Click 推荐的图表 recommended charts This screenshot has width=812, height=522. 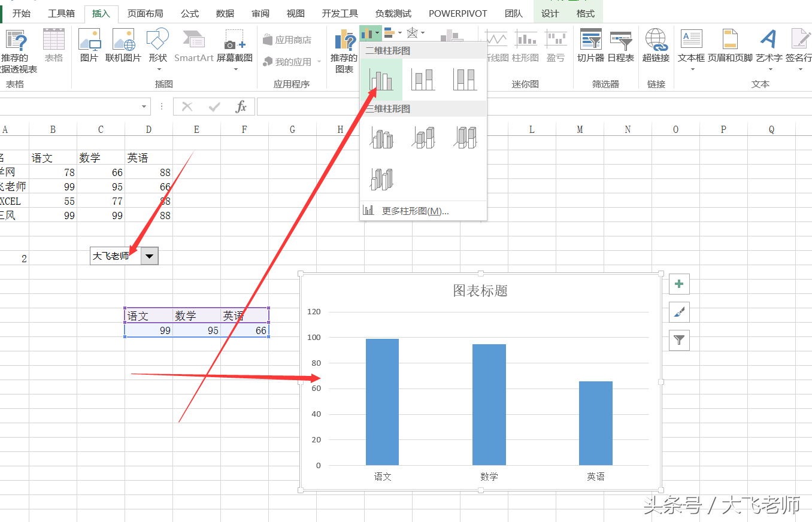(344, 51)
